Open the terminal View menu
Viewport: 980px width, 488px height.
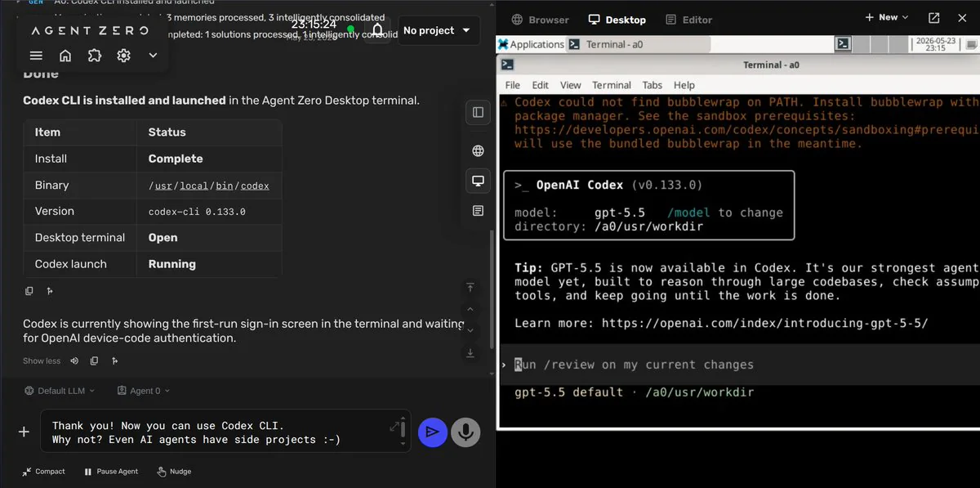click(x=570, y=85)
